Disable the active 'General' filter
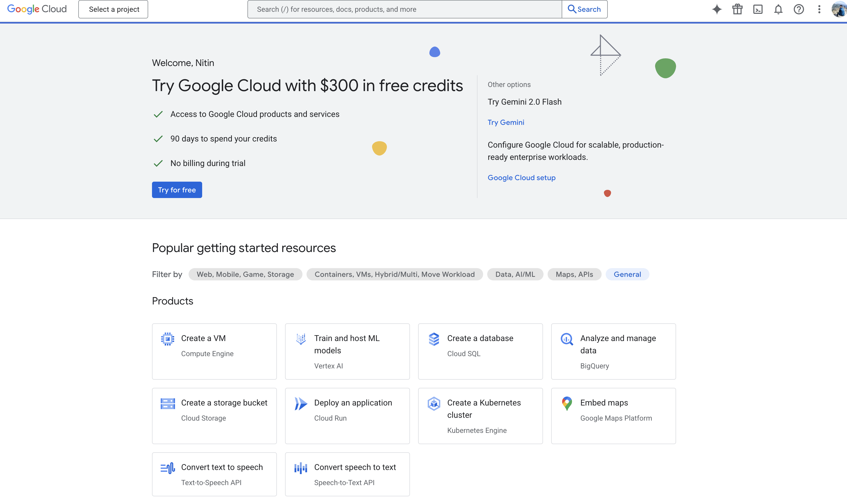 (x=627, y=274)
